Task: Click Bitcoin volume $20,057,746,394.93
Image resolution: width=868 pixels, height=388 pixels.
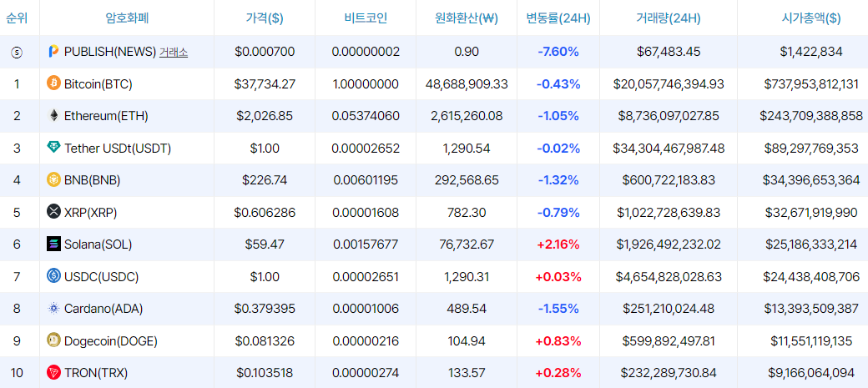Action: (x=669, y=84)
